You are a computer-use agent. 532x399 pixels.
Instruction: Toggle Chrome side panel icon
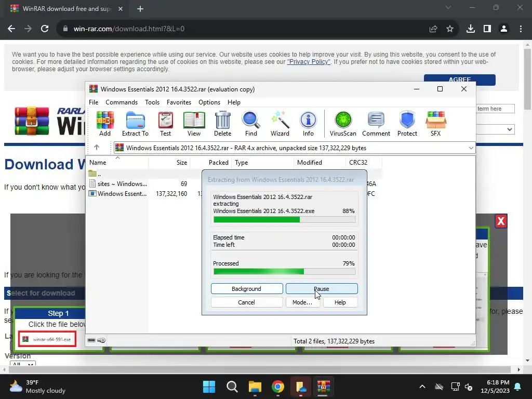(487, 29)
